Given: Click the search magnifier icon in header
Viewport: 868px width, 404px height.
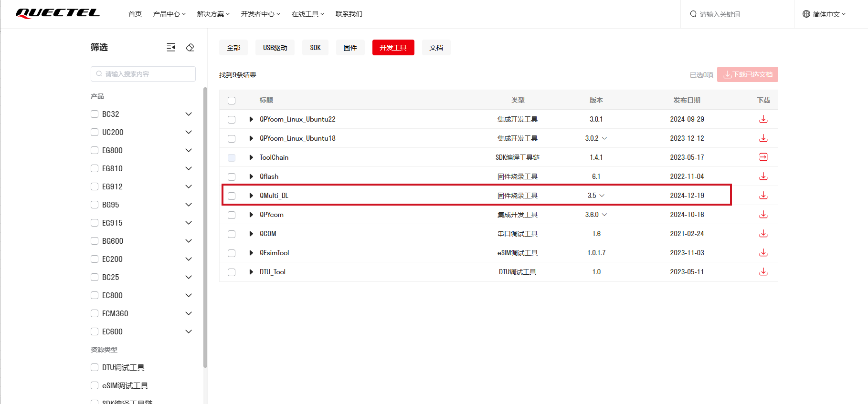Looking at the screenshot, I should 693,14.
